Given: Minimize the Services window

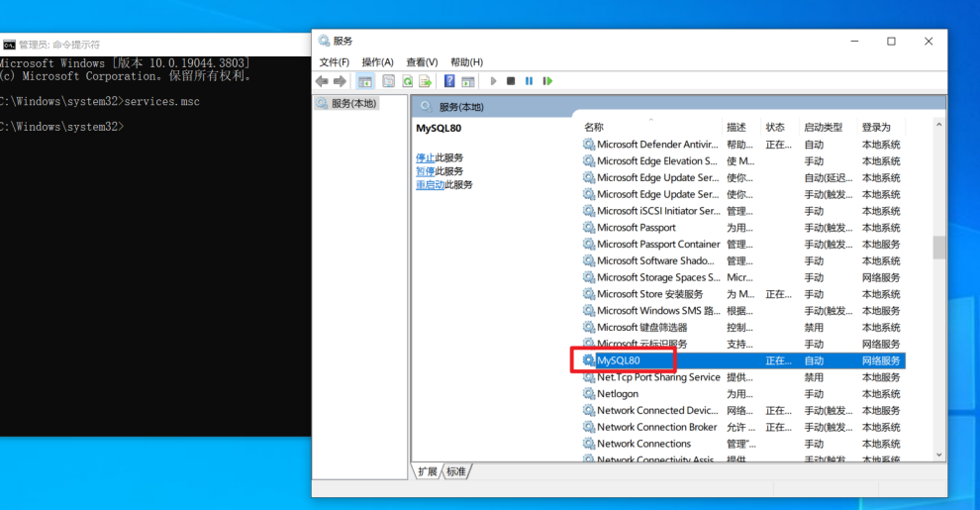Looking at the screenshot, I should coord(854,42).
